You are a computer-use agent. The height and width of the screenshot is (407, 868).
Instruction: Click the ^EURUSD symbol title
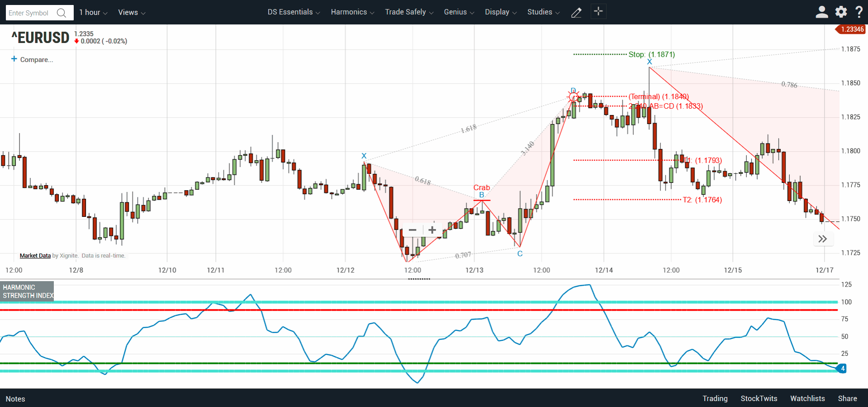click(40, 38)
